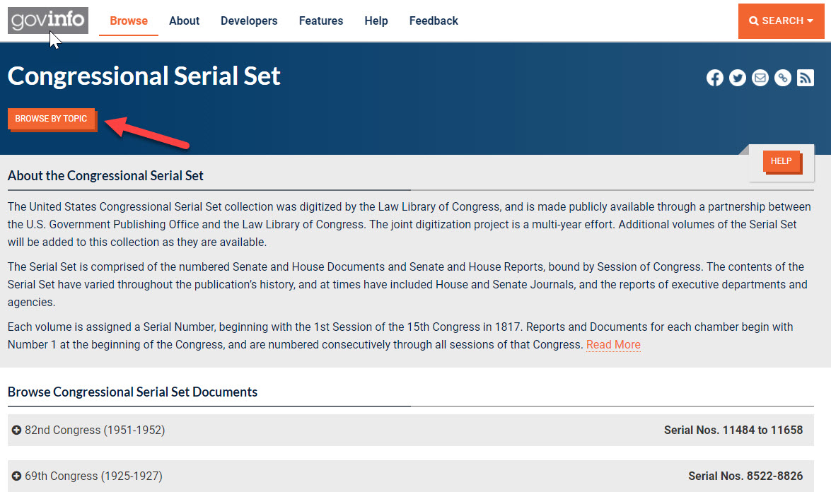The width and height of the screenshot is (831, 504).
Task: Open the RSS feed icon
Action: pyautogui.click(x=806, y=78)
